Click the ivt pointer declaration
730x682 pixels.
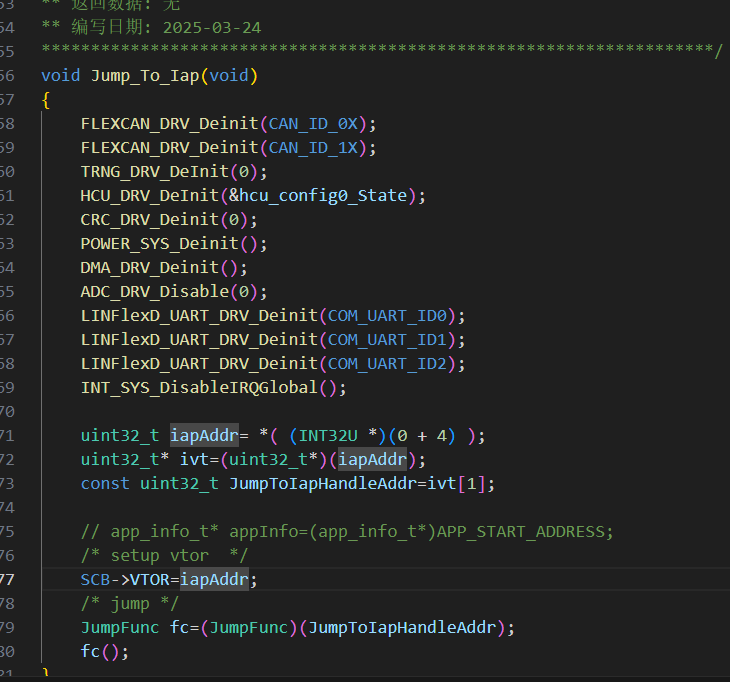tap(185, 459)
